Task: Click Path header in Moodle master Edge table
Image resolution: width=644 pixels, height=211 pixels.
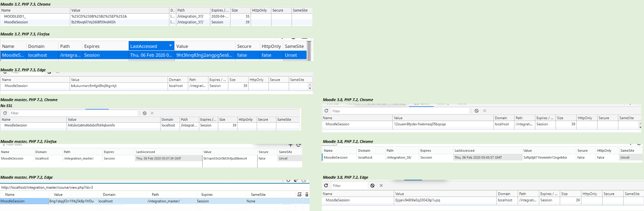Action: (x=172, y=194)
